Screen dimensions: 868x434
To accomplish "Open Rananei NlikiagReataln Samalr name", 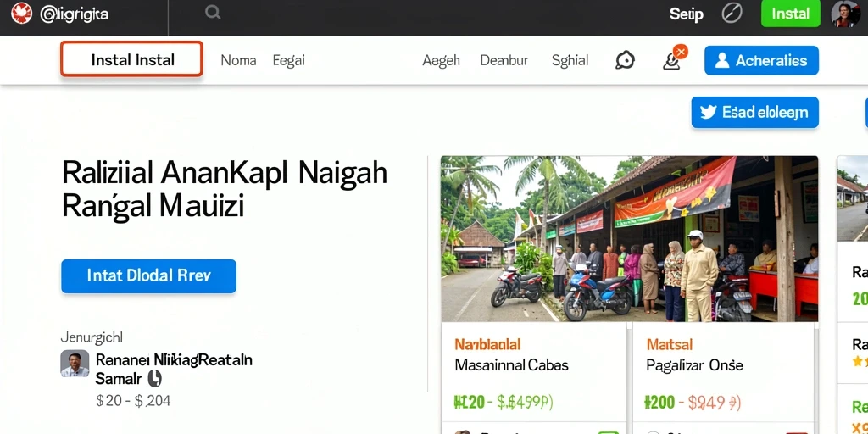I will tap(174, 370).
